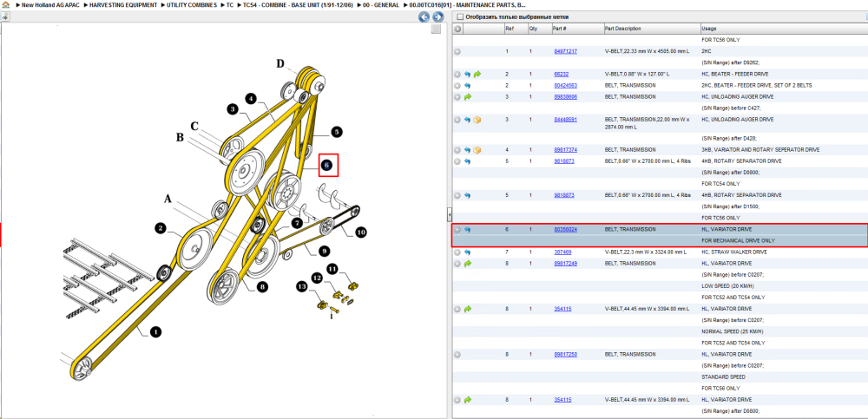Open the TC54 - COMBINE - BASE UNIT breadcrumb
The width and height of the screenshot is (868, 419).
298,5
